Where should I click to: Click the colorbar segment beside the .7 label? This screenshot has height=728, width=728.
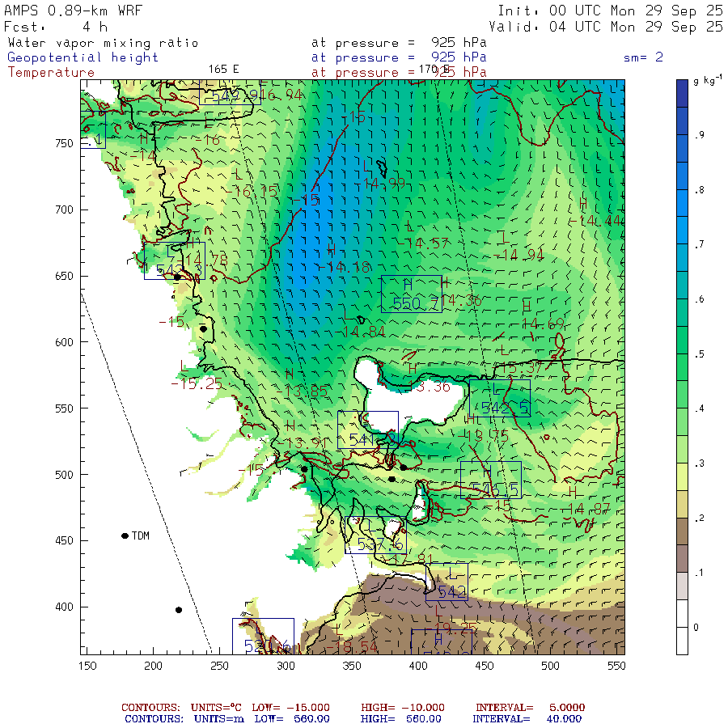coord(682,243)
